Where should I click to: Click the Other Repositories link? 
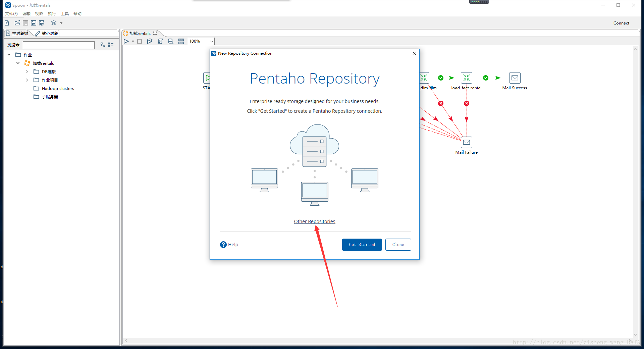click(x=315, y=221)
